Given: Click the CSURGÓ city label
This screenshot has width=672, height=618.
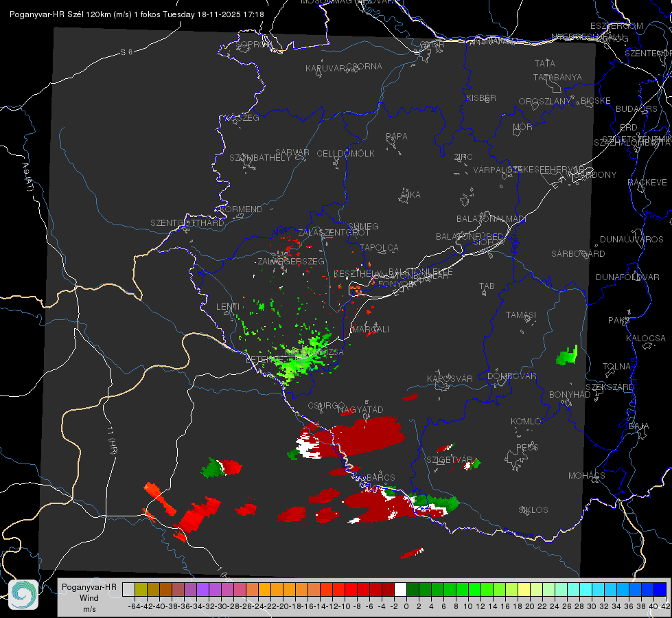Looking at the screenshot, I should click(326, 406).
